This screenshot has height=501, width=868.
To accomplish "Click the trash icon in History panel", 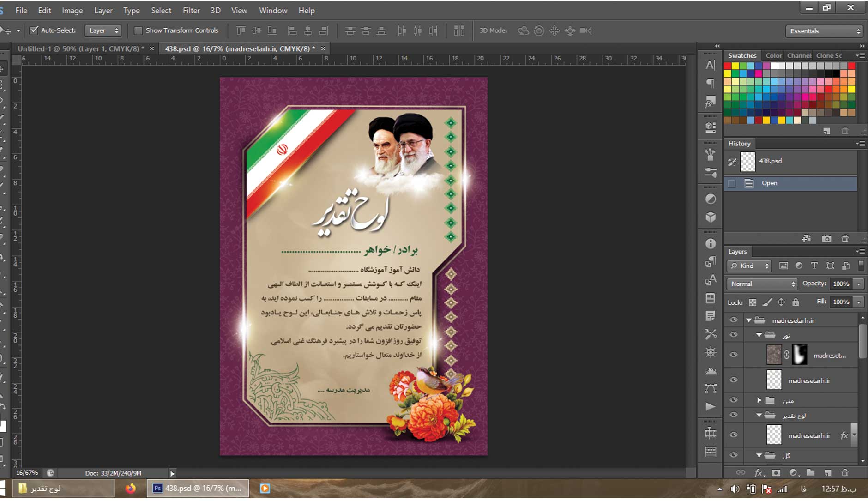I will pos(845,239).
